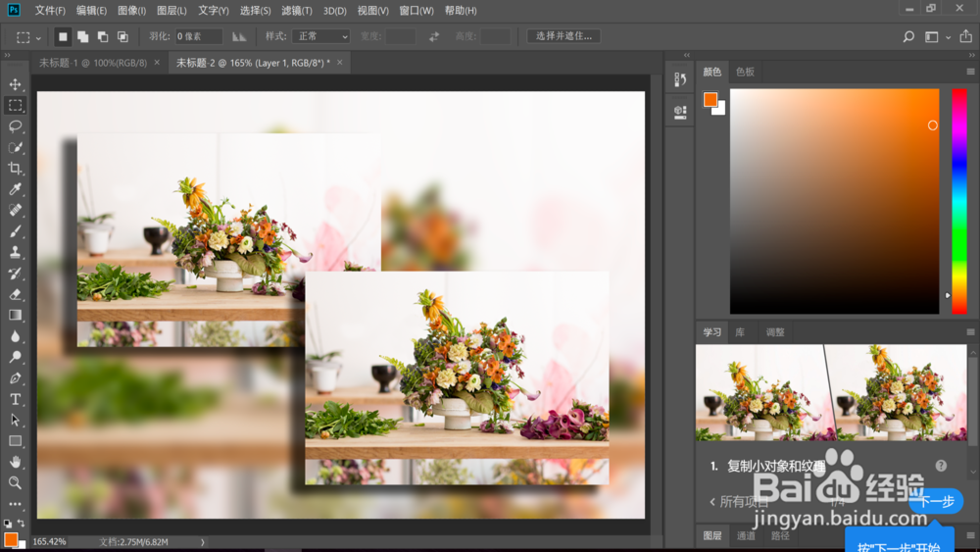Image resolution: width=980 pixels, height=552 pixels.
Task: Select the Crop tool
Action: point(15,169)
